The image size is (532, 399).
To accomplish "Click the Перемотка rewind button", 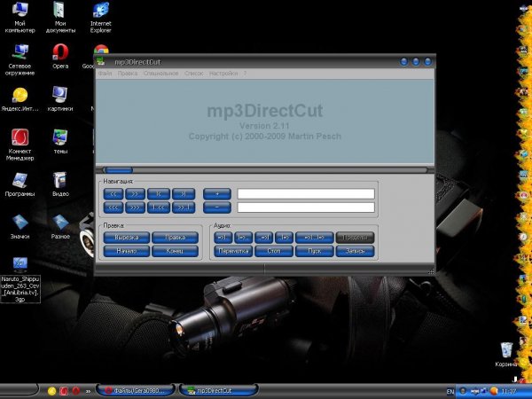I will pos(233,251).
